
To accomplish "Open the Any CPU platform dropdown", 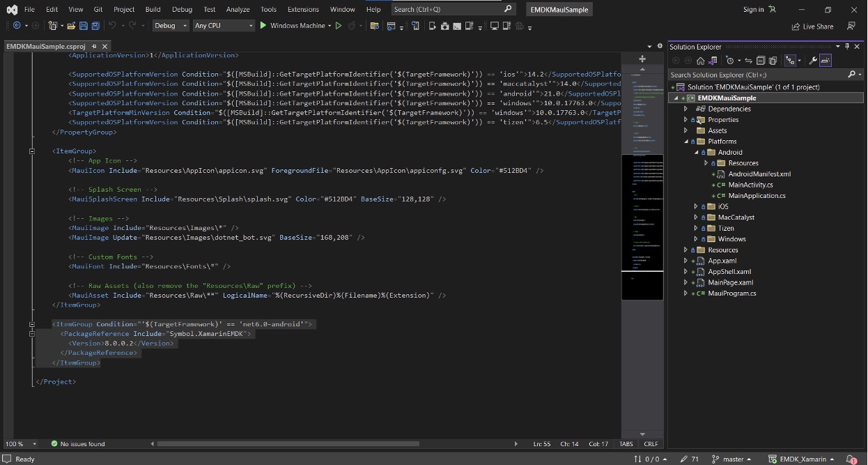I will tap(224, 26).
